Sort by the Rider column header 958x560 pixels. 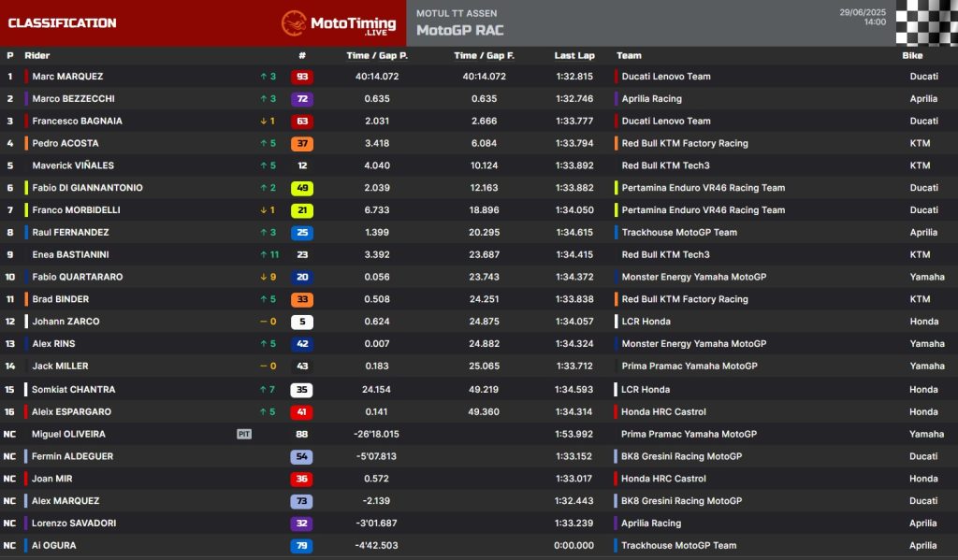click(37, 55)
